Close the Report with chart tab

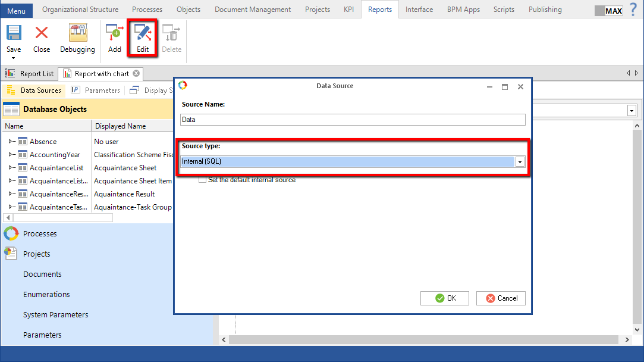(136, 73)
